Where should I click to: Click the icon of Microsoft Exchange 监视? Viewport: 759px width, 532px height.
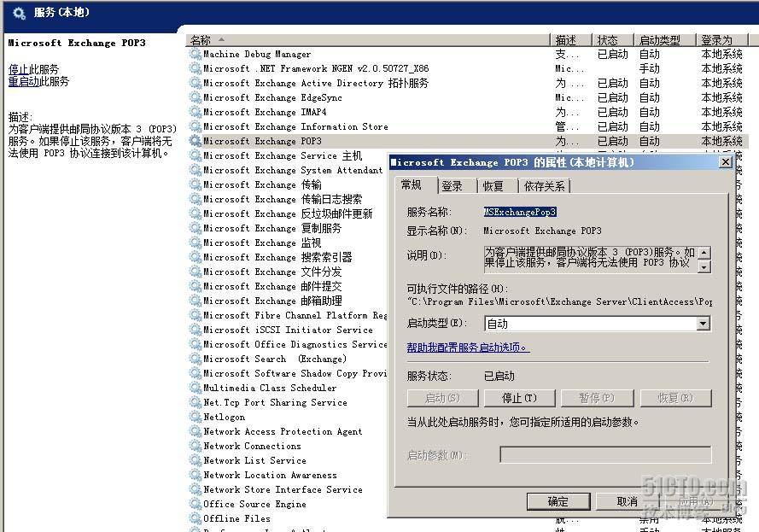click(195, 243)
